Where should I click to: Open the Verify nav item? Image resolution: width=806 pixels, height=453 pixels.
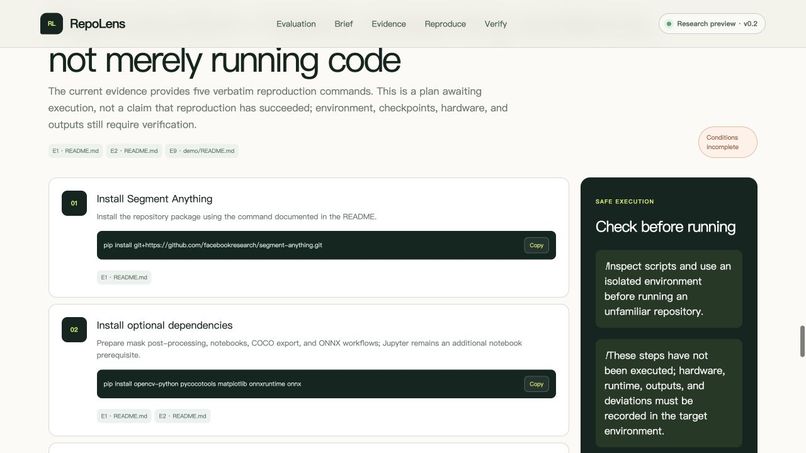point(496,24)
